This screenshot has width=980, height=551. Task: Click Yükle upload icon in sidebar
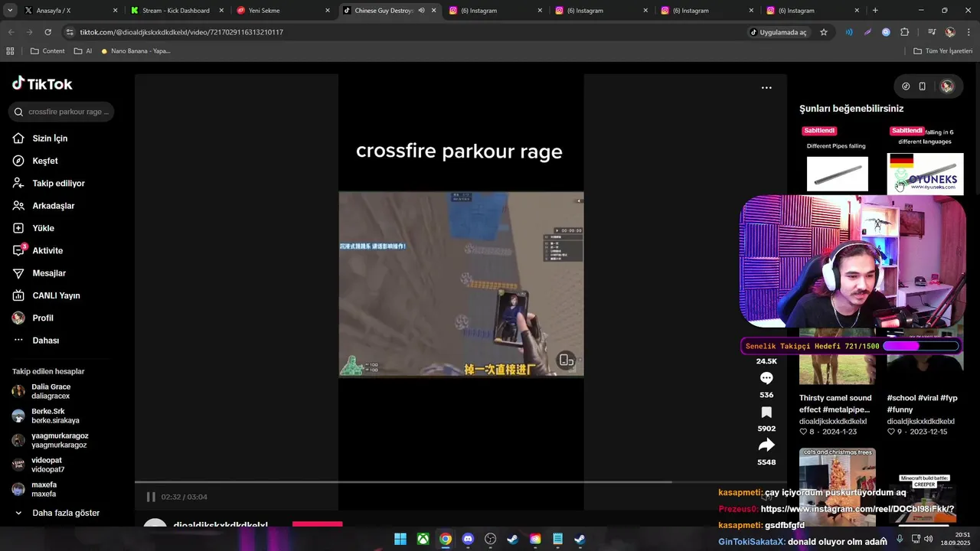coord(18,228)
